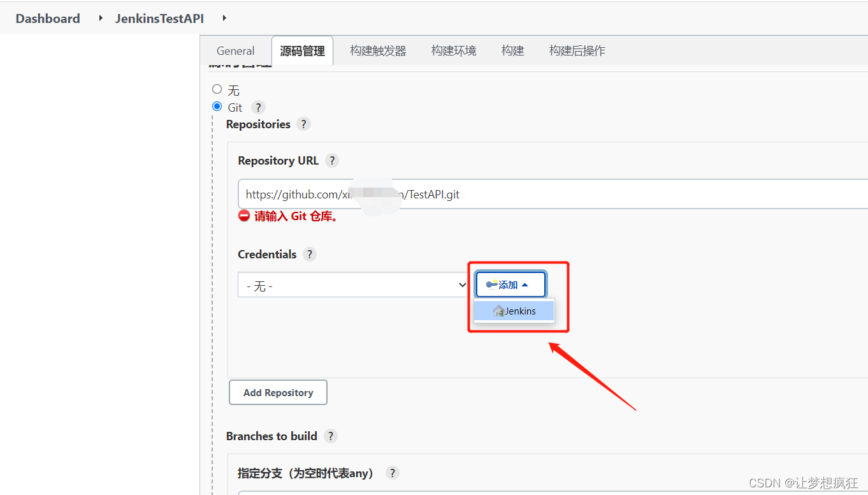The height and width of the screenshot is (495, 868).
Task: Choose Jenkins from the 添加 menu
Action: [x=514, y=311]
